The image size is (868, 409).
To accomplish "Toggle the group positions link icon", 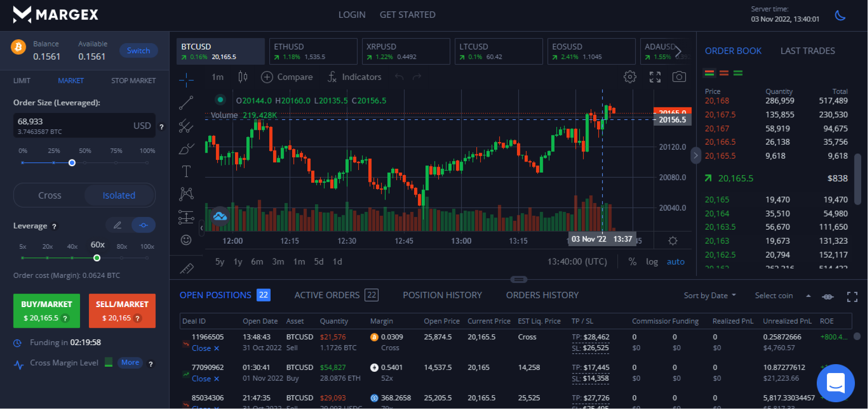I will click(828, 296).
